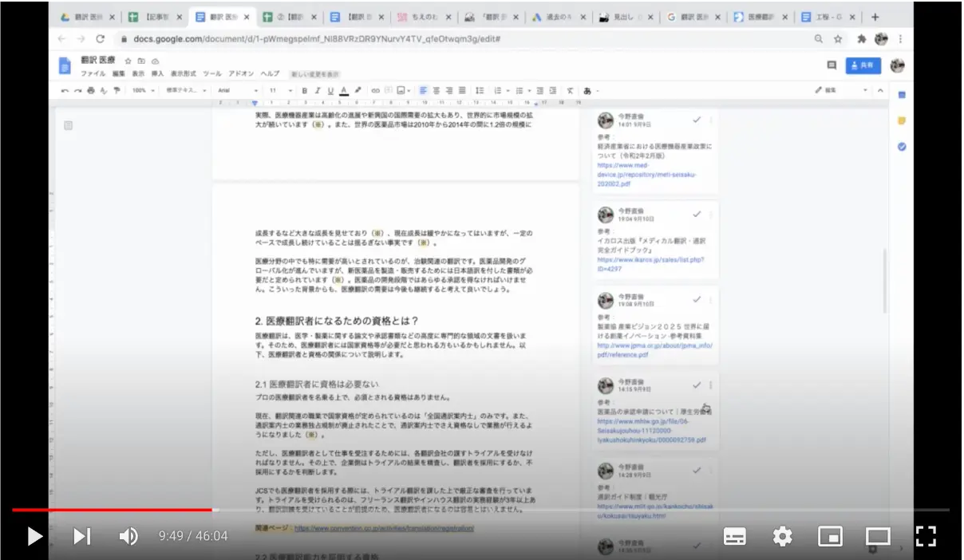The image size is (964, 560).
Task: Align text right
Action: (449, 90)
